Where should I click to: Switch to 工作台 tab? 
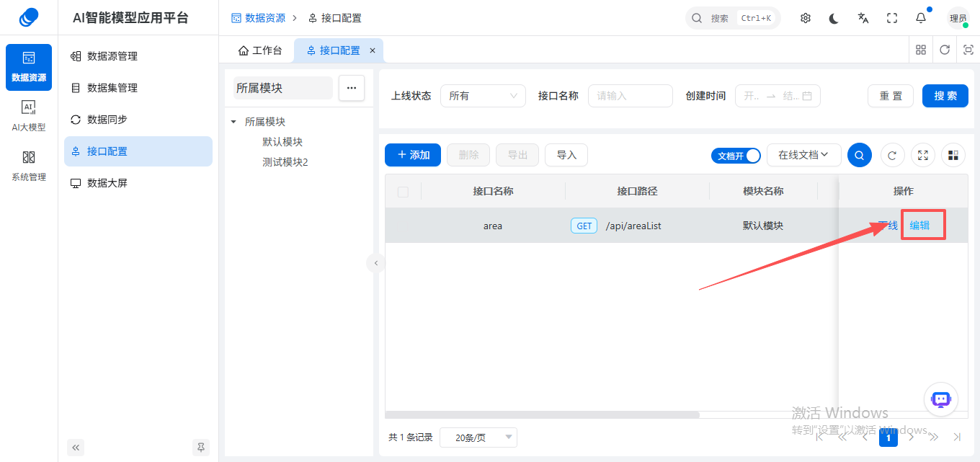pyautogui.click(x=260, y=50)
